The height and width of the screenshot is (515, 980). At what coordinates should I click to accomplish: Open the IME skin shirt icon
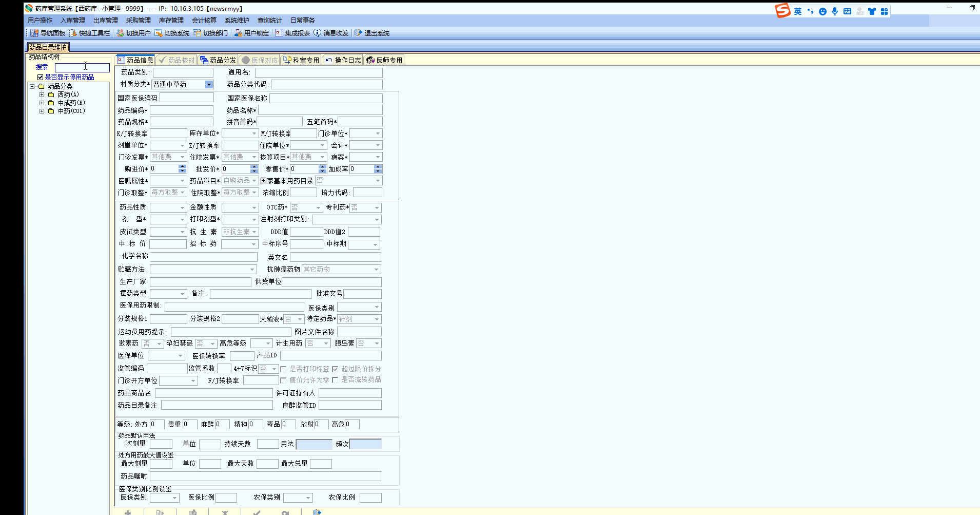coord(872,11)
